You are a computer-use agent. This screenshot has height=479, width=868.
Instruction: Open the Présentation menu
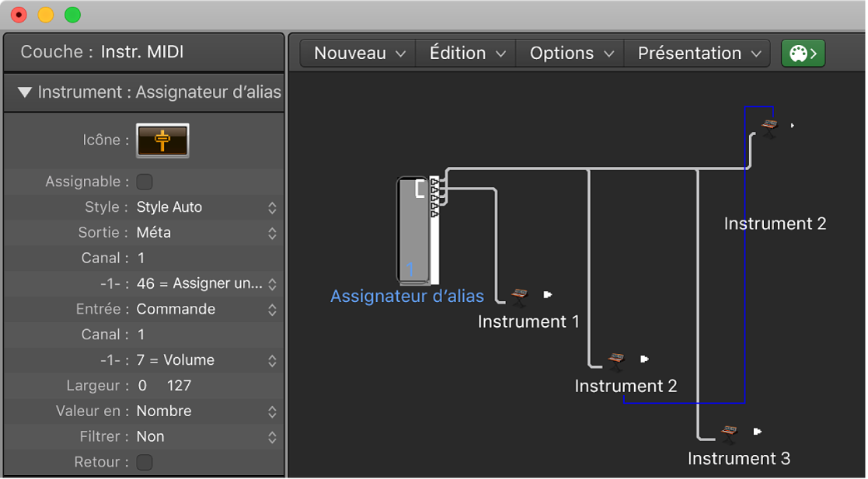pos(698,54)
